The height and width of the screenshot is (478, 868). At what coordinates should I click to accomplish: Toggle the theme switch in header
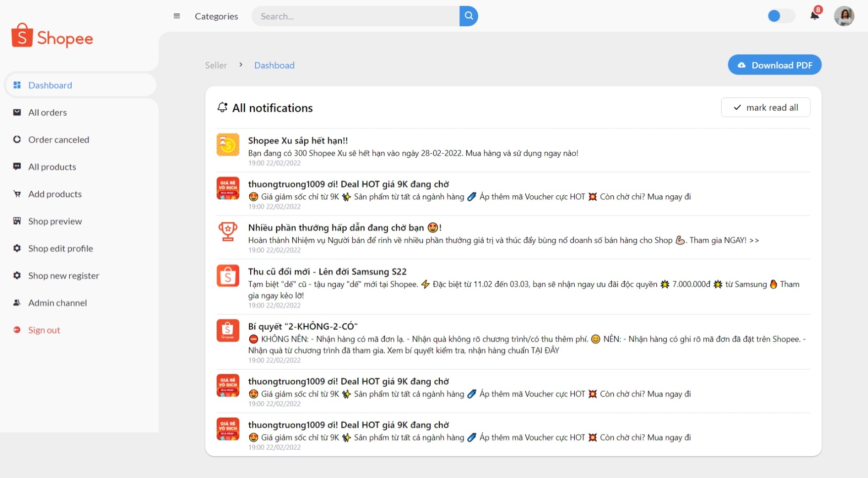(x=781, y=16)
